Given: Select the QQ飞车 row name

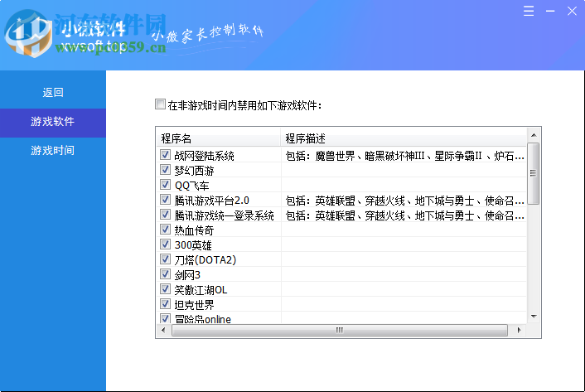Looking at the screenshot, I should tap(191, 186).
